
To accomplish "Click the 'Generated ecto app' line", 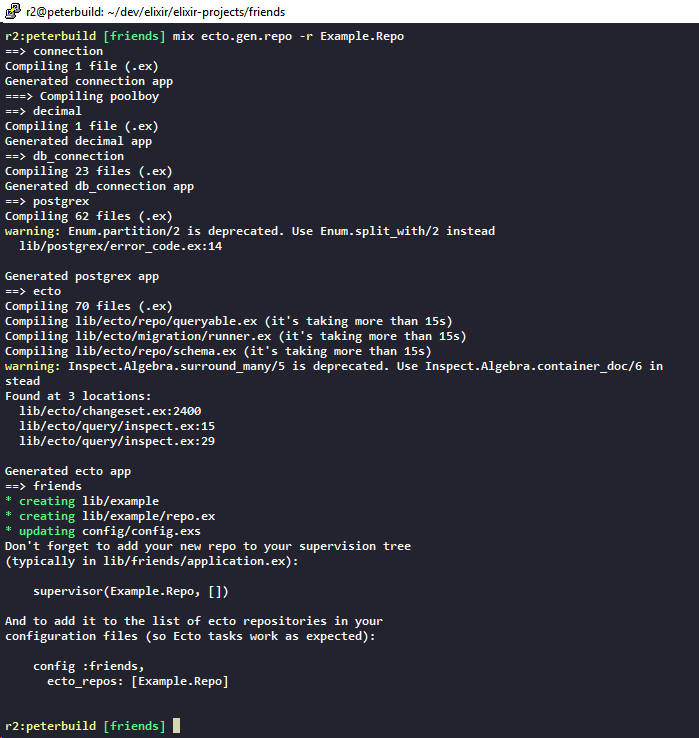I will [x=68, y=471].
